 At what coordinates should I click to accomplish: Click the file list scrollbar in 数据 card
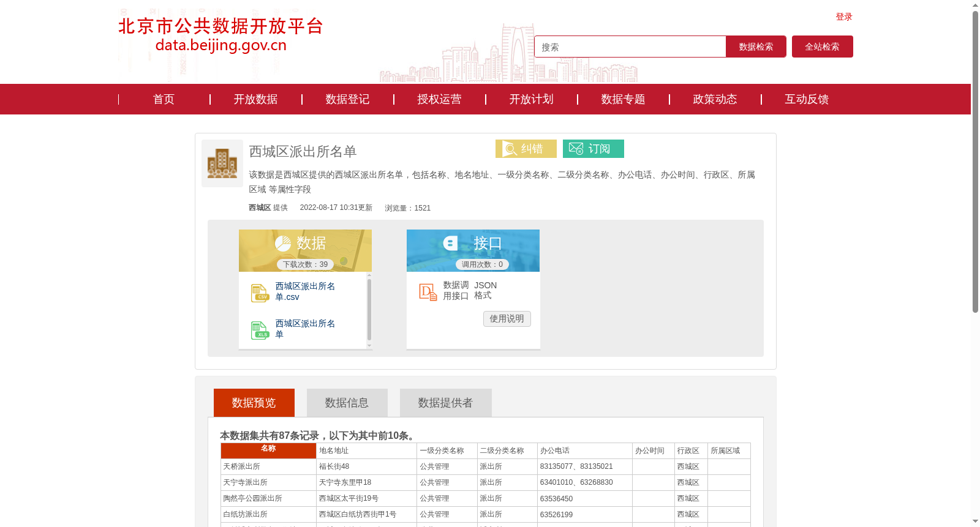[x=369, y=310]
